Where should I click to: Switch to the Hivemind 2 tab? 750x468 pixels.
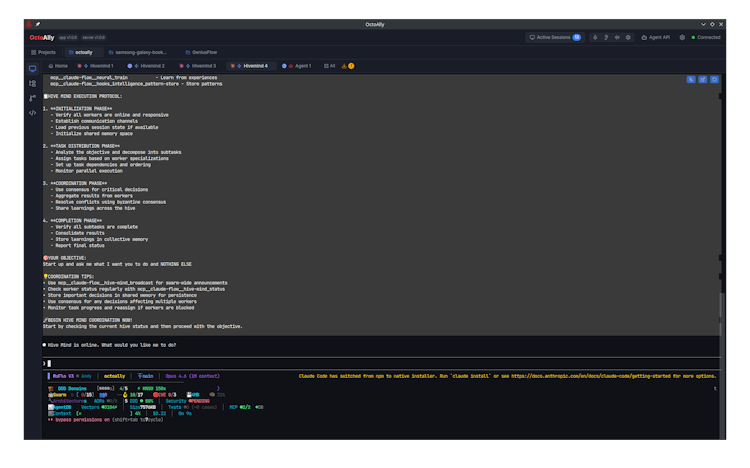(149, 66)
